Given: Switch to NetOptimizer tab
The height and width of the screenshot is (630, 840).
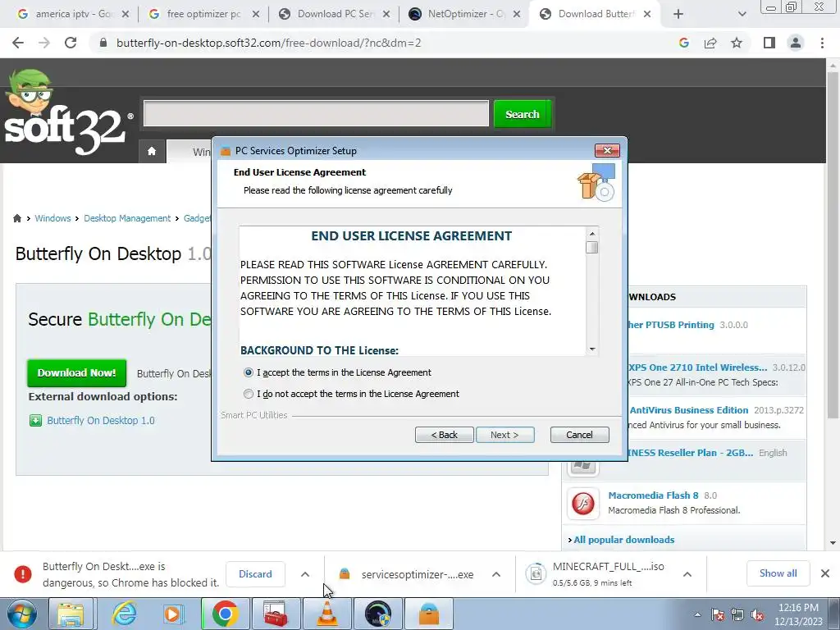Looking at the screenshot, I should [464, 14].
